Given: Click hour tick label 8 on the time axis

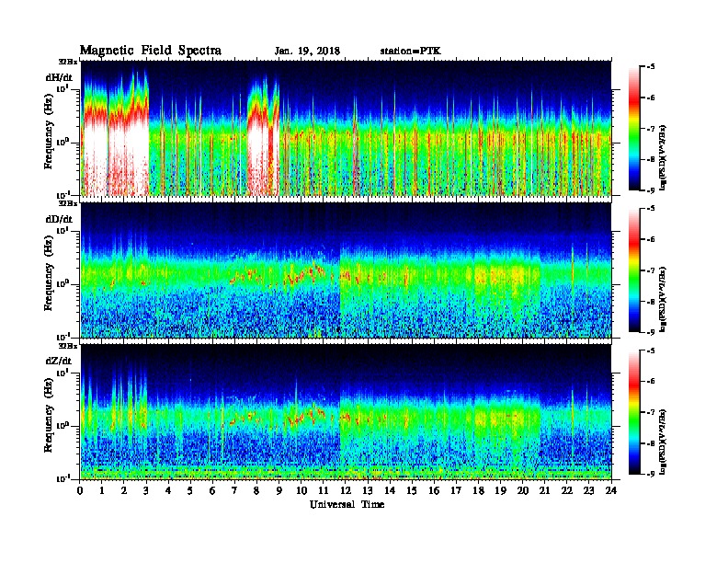Looking at the screenshot, I should (x=256, y=491).
